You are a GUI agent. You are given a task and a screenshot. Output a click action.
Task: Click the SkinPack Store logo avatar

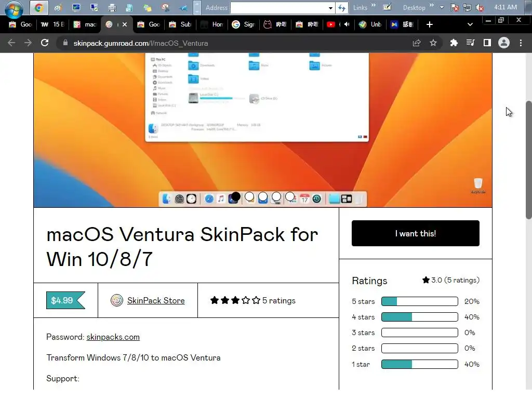(117, 301)
